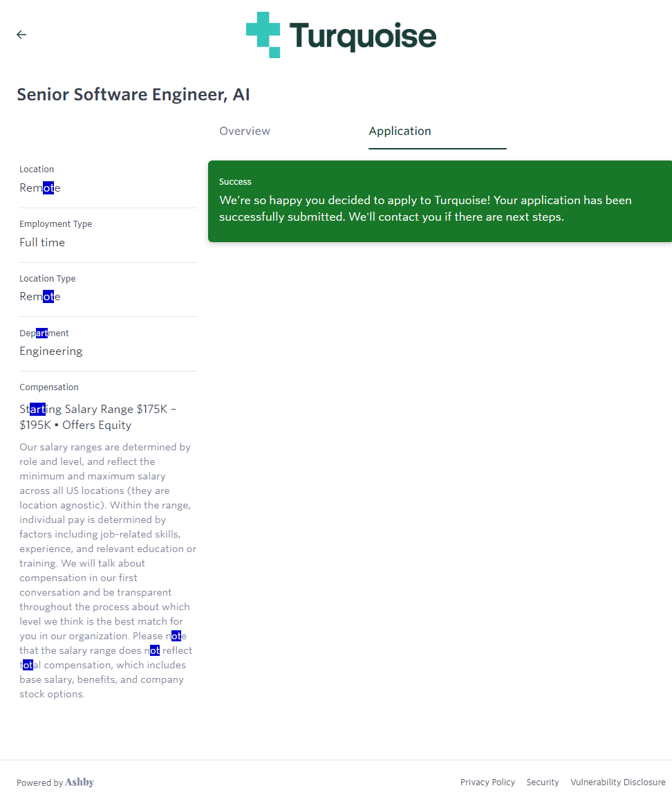The height and width of the screenshot is (806, 672).
Task: Switch to the Overview tab
Action: pos(245,131)
